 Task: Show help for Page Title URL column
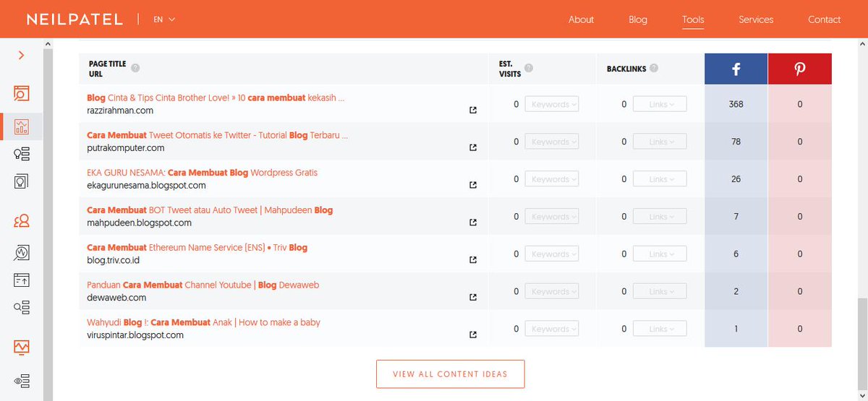135,69
